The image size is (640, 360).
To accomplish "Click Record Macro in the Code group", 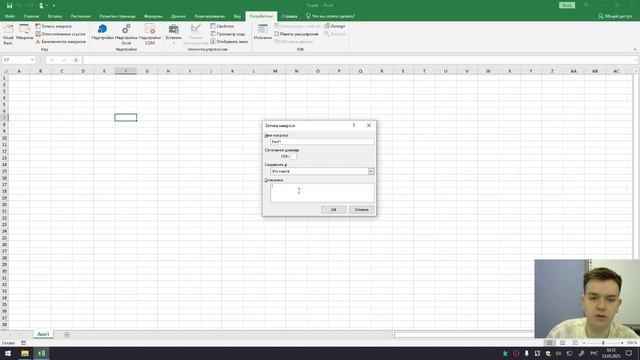I will tap(53, 26).
